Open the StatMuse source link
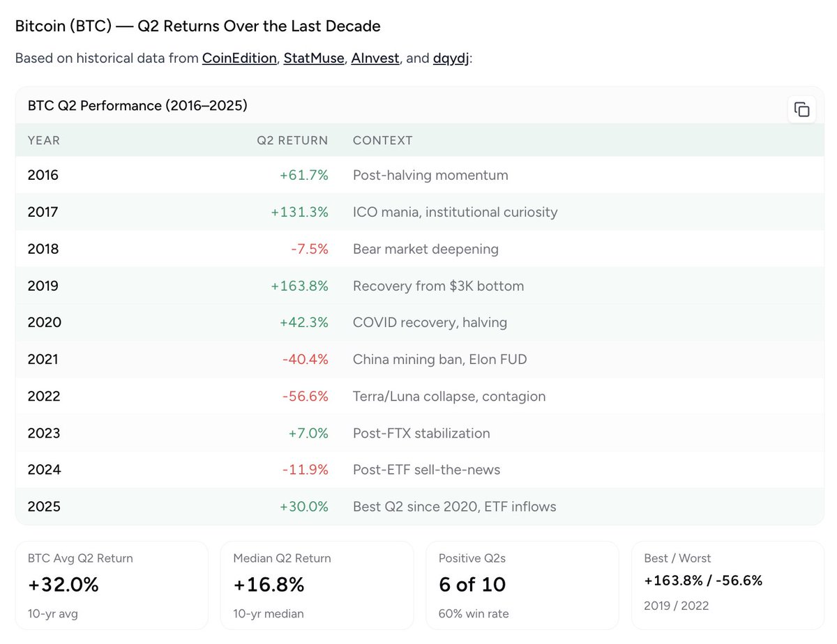This screenshot has width=837, height=644. pyautogui.click(x=314, y=59)
